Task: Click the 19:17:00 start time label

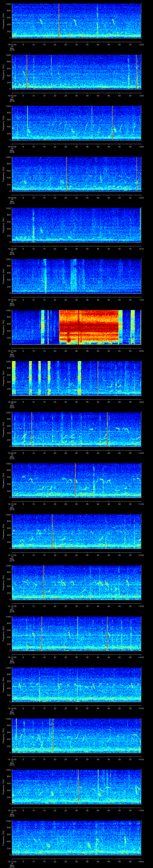Action: (12, 861)
